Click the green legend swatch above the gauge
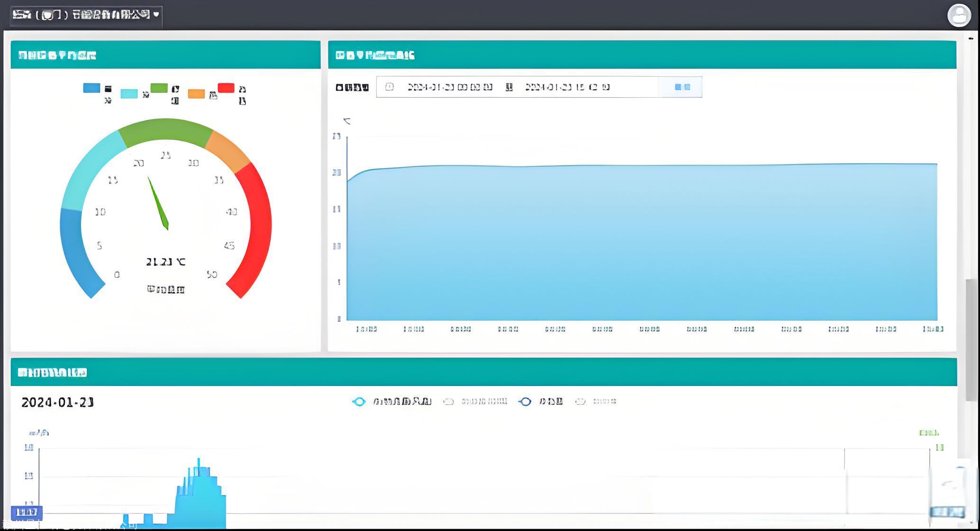Screen dimensions: 980x531 tap(159, 88)
